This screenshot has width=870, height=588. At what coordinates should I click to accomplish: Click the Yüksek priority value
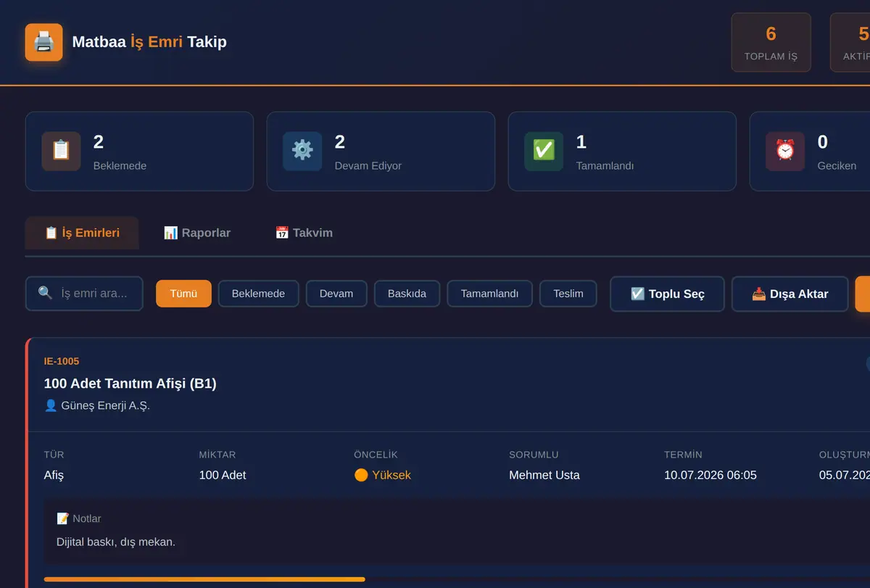click(x=391, y=475)
